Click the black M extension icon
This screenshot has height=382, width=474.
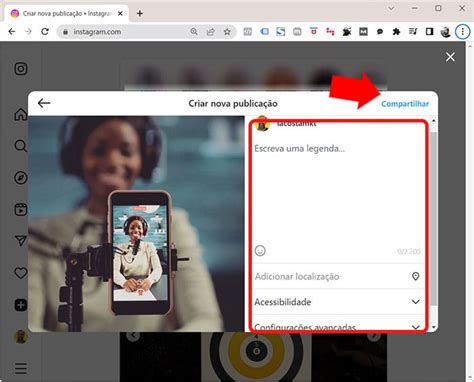[x=363, y=32]
